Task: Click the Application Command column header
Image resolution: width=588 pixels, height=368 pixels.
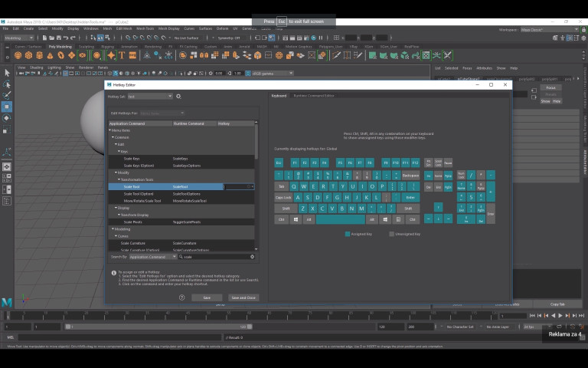Action: pos(140,123)
